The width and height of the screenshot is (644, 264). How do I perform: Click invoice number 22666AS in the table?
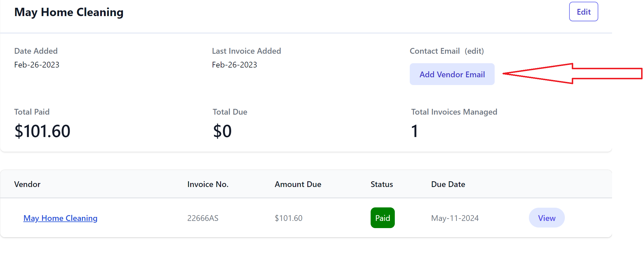click(203, 218)
